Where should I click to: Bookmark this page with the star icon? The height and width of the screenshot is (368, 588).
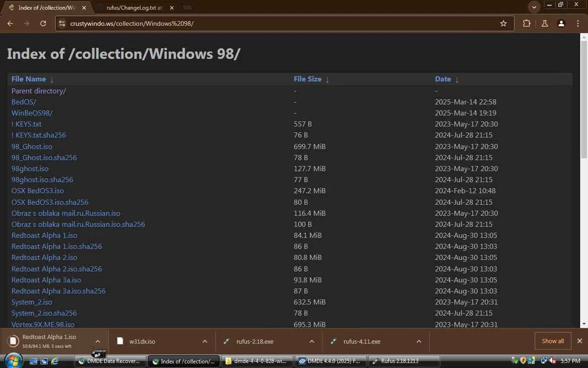503,23
